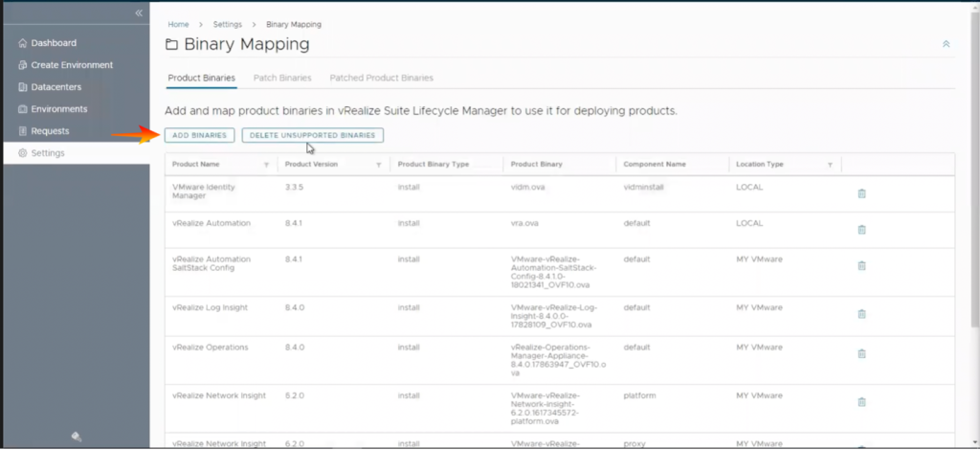Click the Datacenters icon in sidebar
Image resolution: width=980 pixels, height=450 pixels.
click(x=23, y=87)
